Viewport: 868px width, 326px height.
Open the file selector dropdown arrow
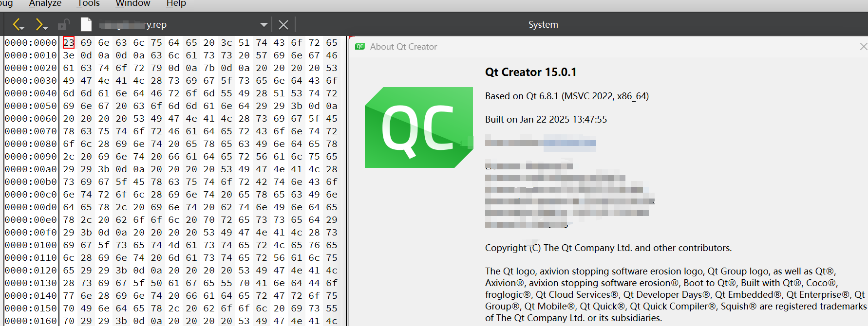(x=264, y=25)
